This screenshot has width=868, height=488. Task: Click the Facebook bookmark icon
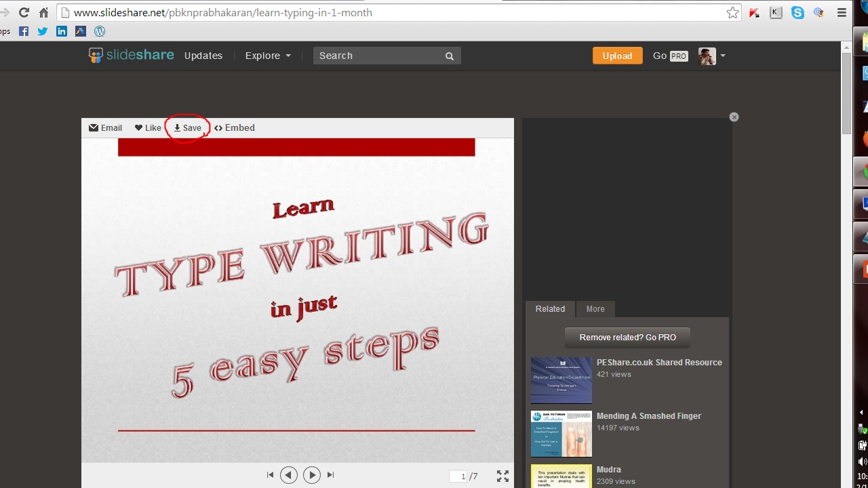coord(24,31)
